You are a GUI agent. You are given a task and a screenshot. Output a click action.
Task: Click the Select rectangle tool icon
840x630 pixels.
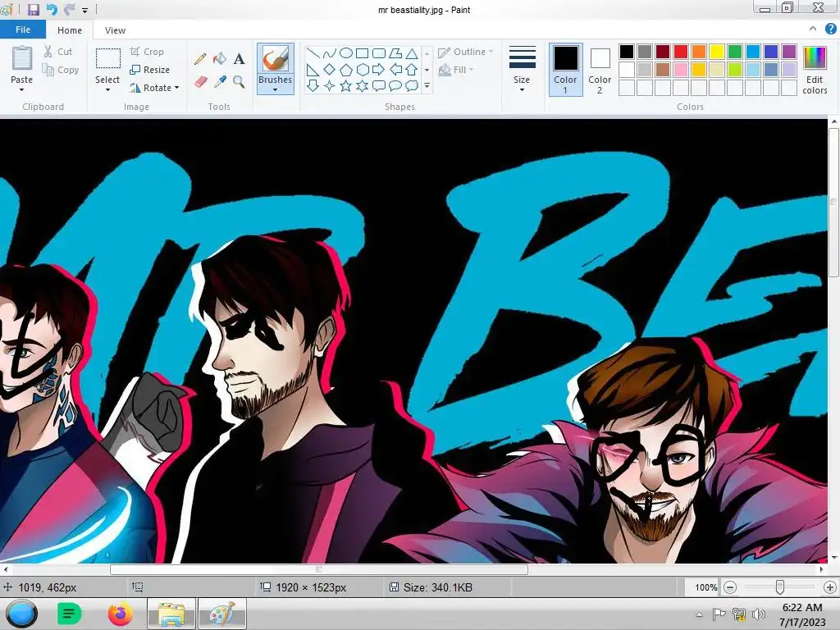[x=107, y=58]
